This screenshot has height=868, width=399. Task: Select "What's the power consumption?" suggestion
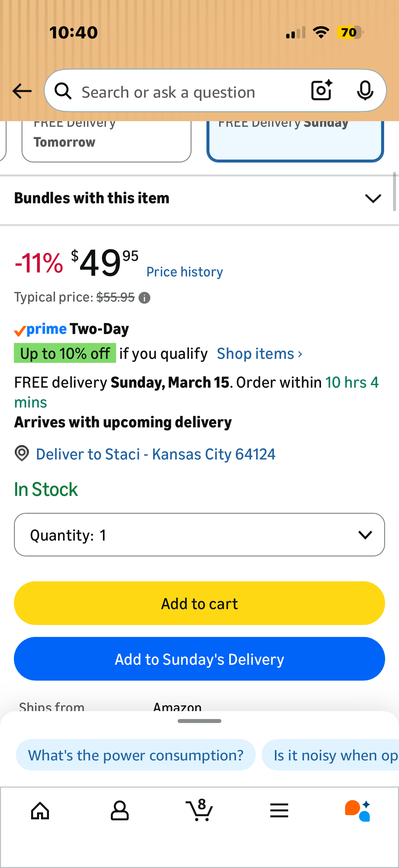(x=136, y=755)
